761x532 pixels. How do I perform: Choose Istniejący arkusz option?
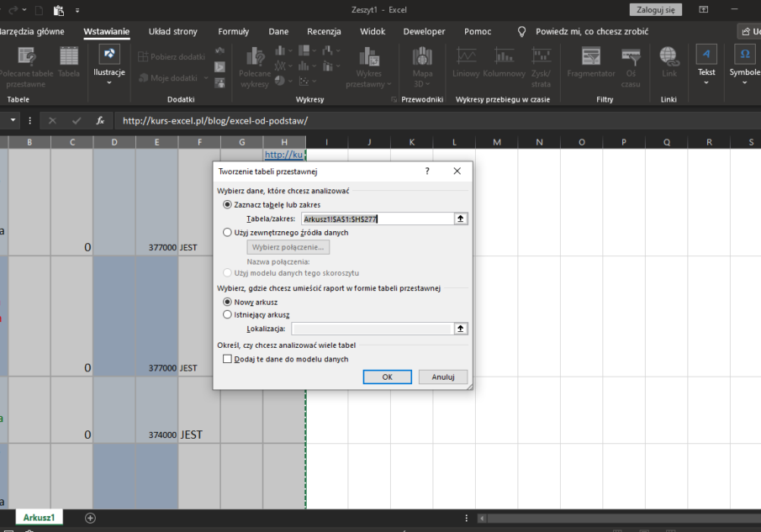tap(226, 315)
